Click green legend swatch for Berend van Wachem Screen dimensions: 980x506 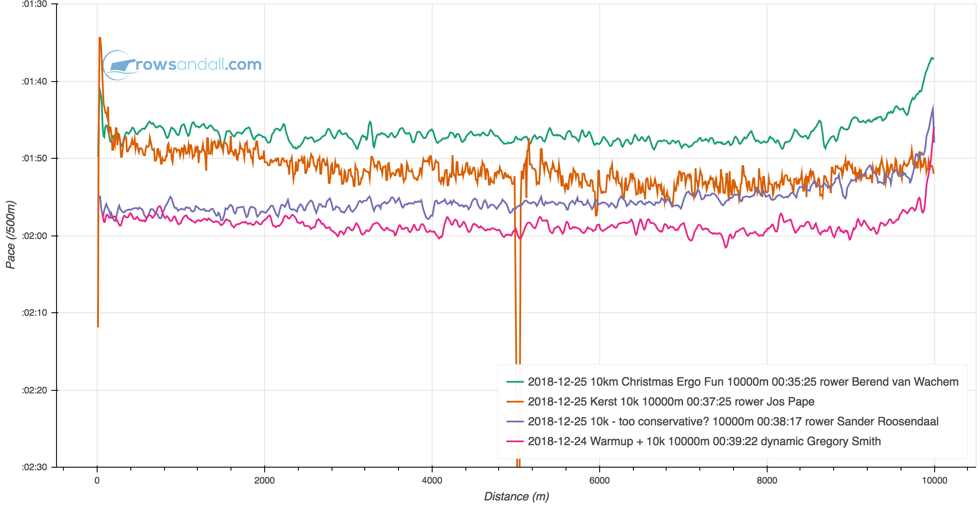tap(515, 382)
